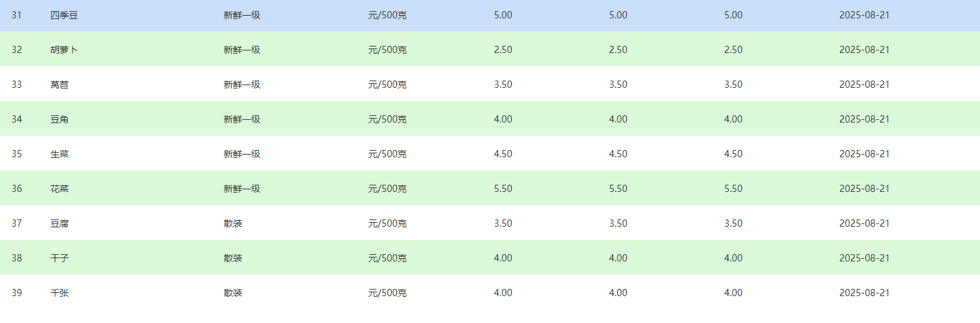Select the 散装 spec cell for 豆腐

[233, 223]
